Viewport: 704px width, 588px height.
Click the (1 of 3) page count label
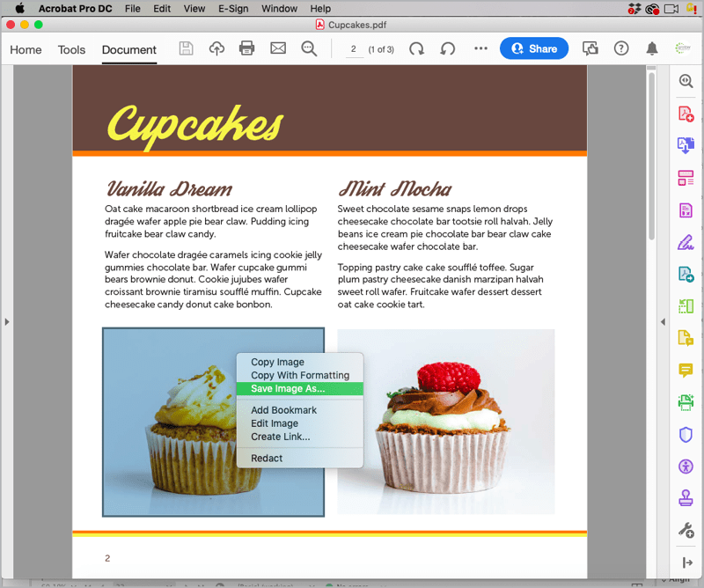pyautogui.click(x=381, y=49)
